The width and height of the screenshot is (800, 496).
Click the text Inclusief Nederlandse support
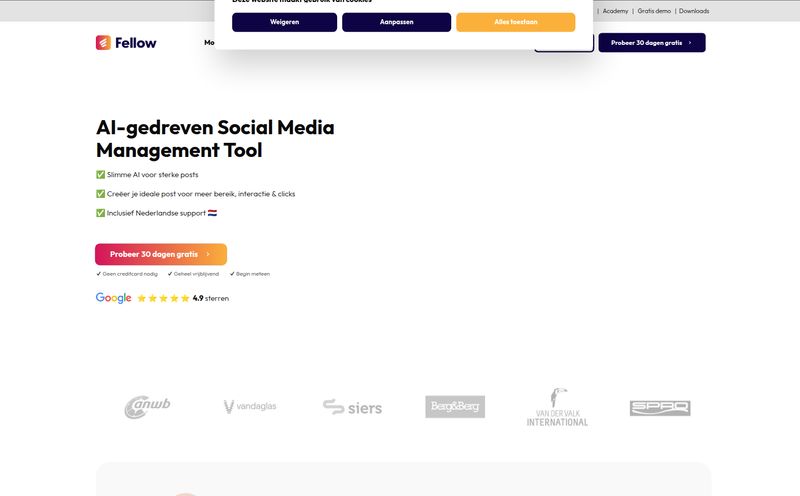pyautogui.click(x=156, y=213)
